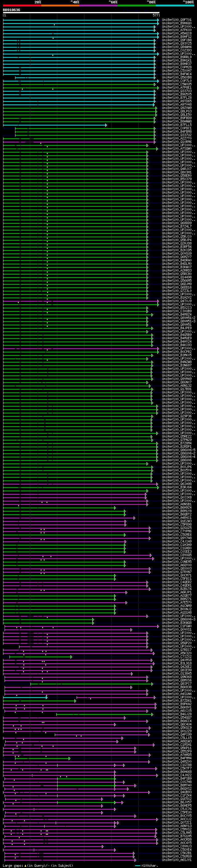This screenshot has width=197, height=868.
Task: Select hit UniRef100_B9FBD9
Action: coord(177,118)
